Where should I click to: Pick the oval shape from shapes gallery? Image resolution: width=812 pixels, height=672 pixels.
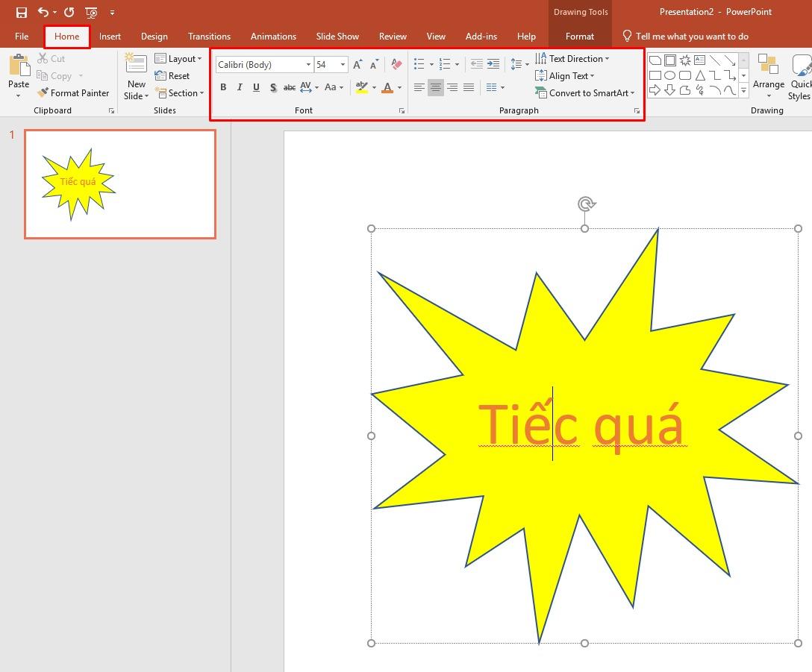pos(670,75)
